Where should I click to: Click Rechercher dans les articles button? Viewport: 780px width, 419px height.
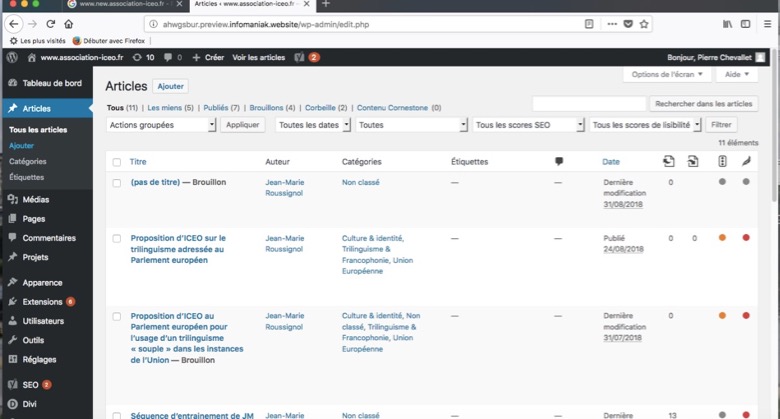[x=703, y=104]
